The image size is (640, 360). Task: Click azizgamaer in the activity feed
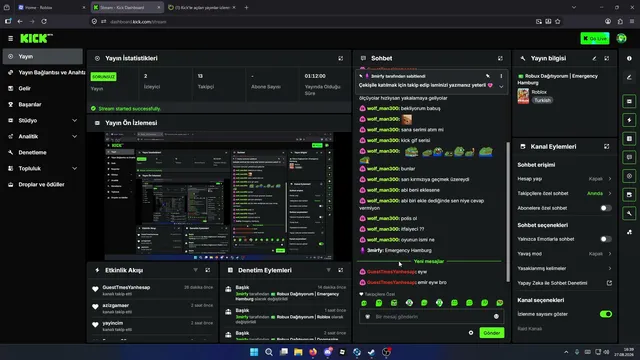click(116, 305)
